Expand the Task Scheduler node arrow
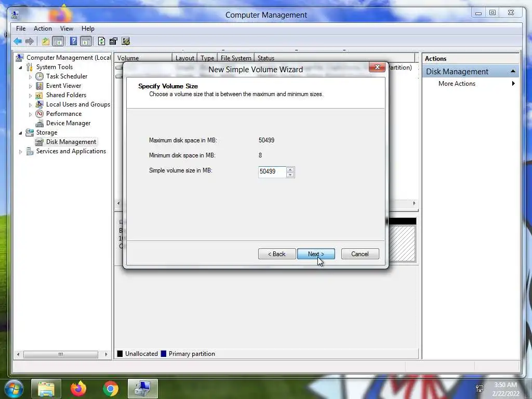This screenshot has height=399, width=532. pyautogui.click(x=30, y=77)
